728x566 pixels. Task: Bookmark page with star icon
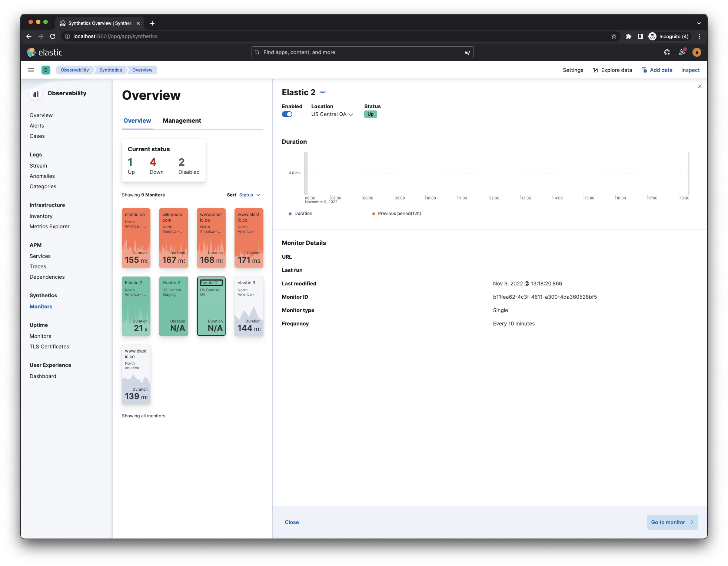click(614, 36)
